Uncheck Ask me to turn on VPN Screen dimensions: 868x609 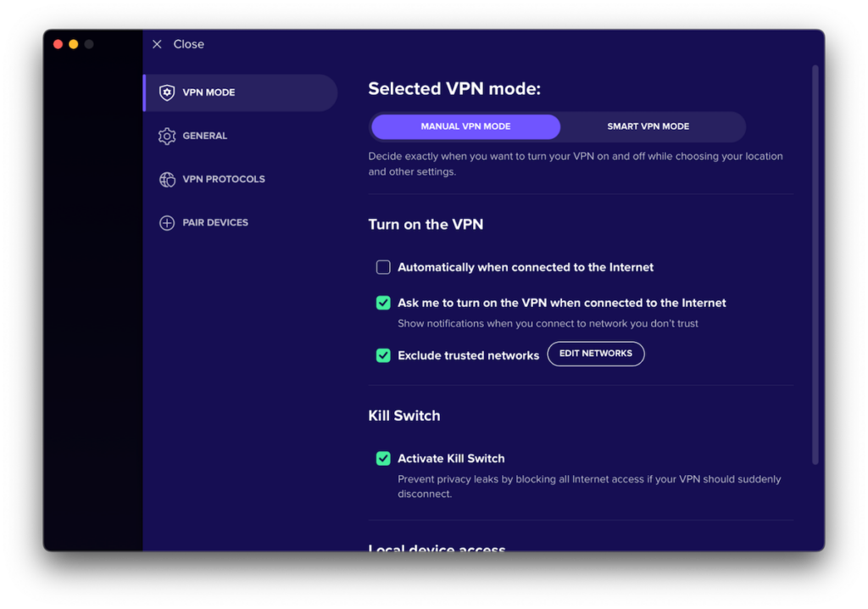click(x=383, y=303)
